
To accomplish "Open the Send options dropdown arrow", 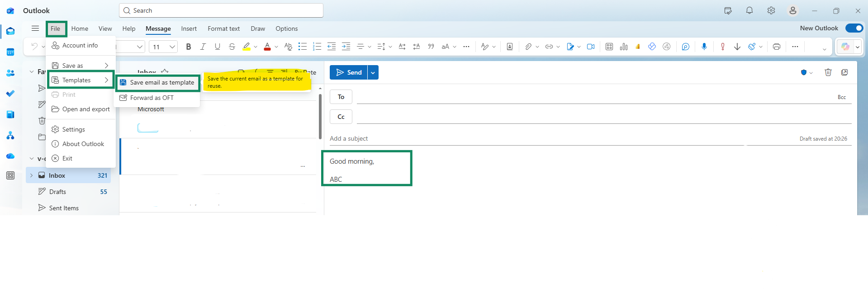I will tap(373, 72).
